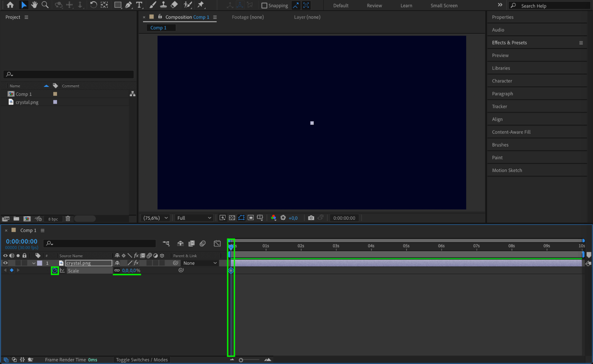Select the Pen tool
593x364 pixels.
click(128, 5)
